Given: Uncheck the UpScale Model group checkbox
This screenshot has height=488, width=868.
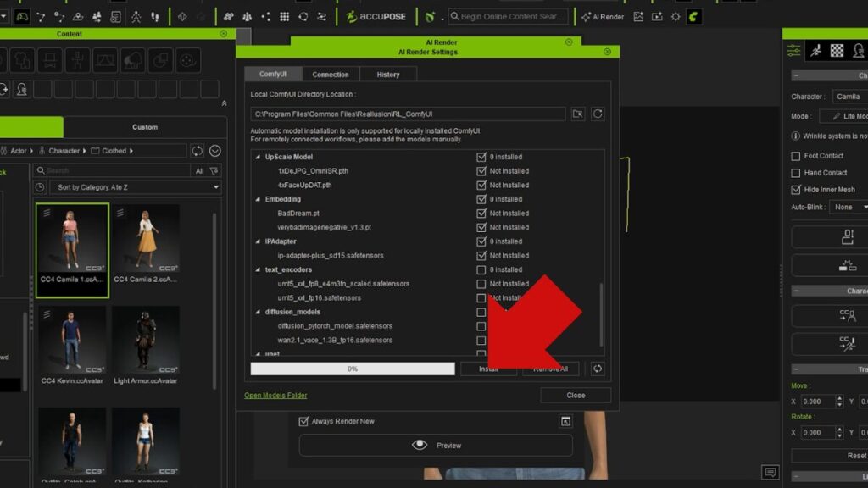Looking at the screenshot, I should coord(481,157).
